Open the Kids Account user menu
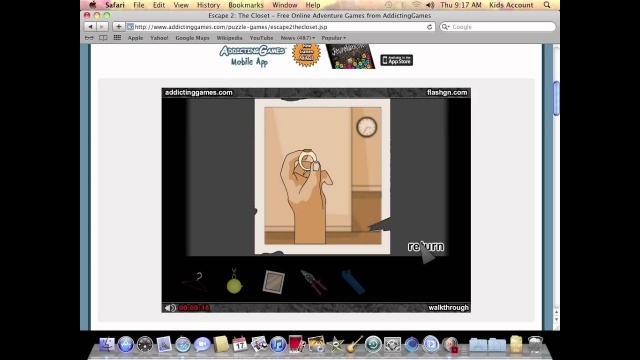The width and height of the screenshot is (640, 360). pos(511,5)
